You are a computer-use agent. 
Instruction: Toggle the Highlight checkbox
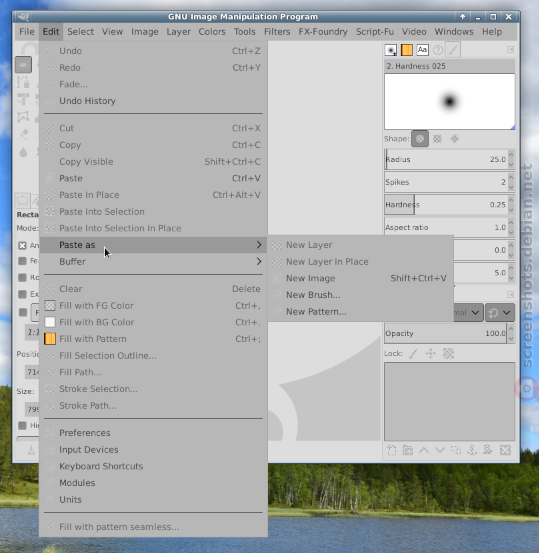[x=23, y=426]
